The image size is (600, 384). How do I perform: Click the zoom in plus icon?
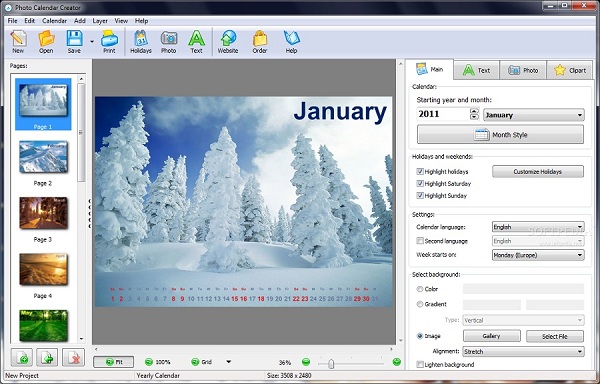tap(397, 362)
